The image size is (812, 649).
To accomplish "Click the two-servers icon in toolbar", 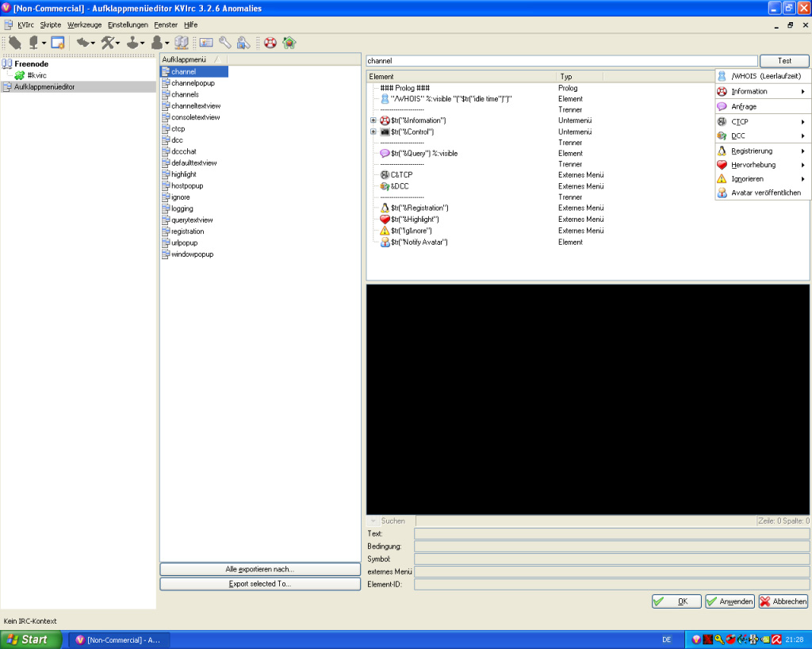I will pyautogui.click(x=182, y=43).
